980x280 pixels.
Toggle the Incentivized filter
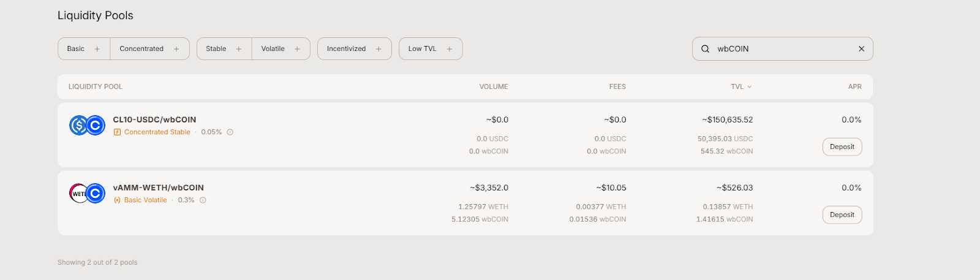coord(354,49)
